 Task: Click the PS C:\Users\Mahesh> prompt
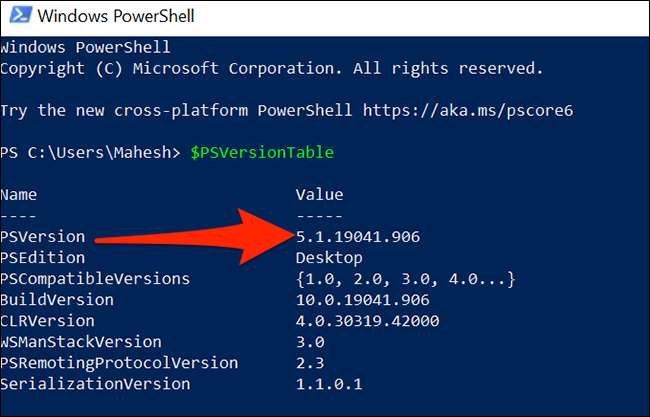(x=91, y=152)
